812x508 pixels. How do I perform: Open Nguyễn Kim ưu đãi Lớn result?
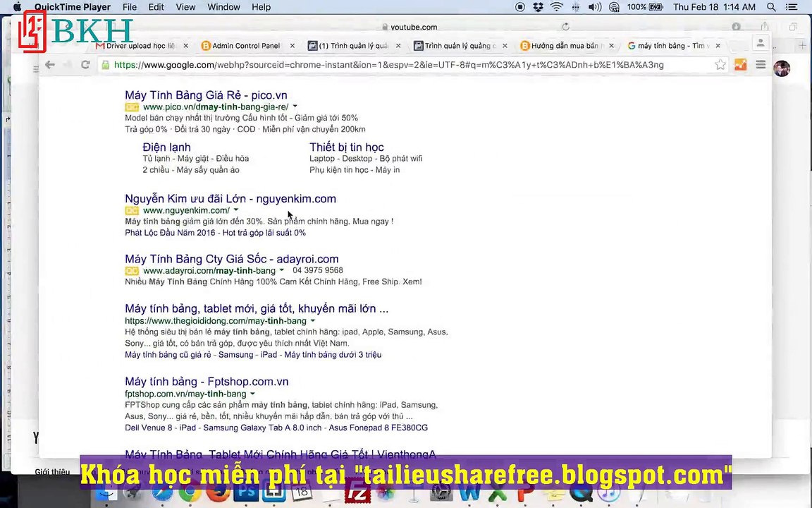point(230,198)
